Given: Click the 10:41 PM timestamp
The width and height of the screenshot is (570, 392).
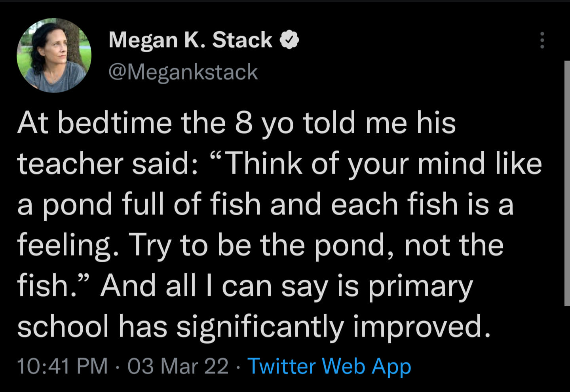Looking at the screenshot, I should pyautogui.click(x=63, y=366).
